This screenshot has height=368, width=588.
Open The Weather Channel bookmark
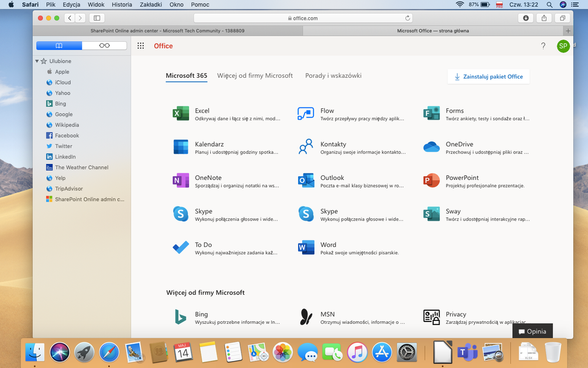point(81,167)
